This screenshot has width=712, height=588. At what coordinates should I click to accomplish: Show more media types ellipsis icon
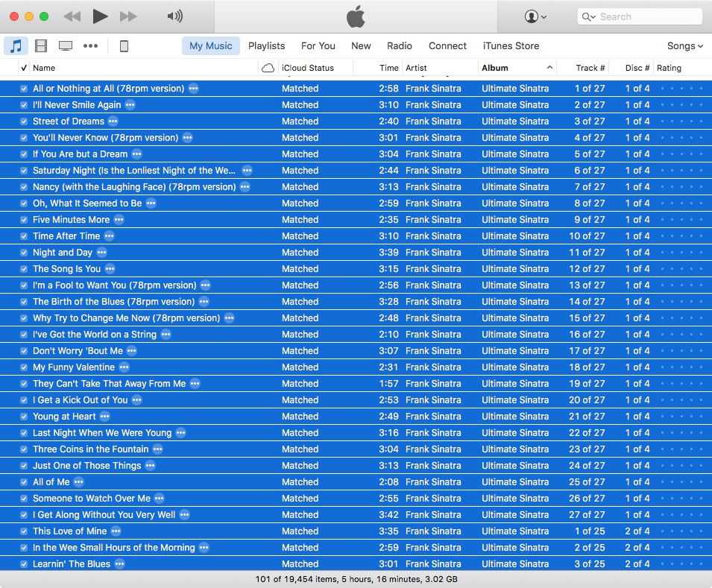[90, 46]
